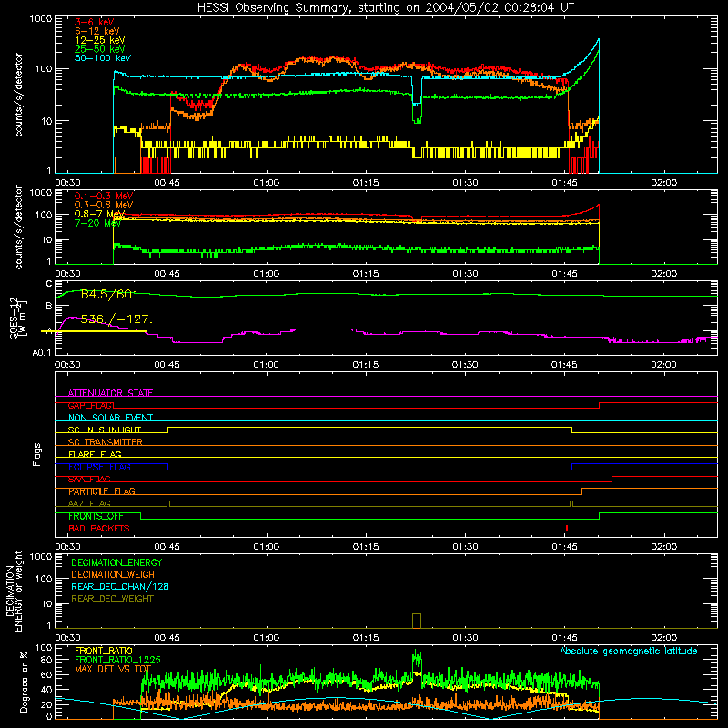728x728 pixels.
Task: Select the 50-100 keV legend label
Action: point(103,58)
